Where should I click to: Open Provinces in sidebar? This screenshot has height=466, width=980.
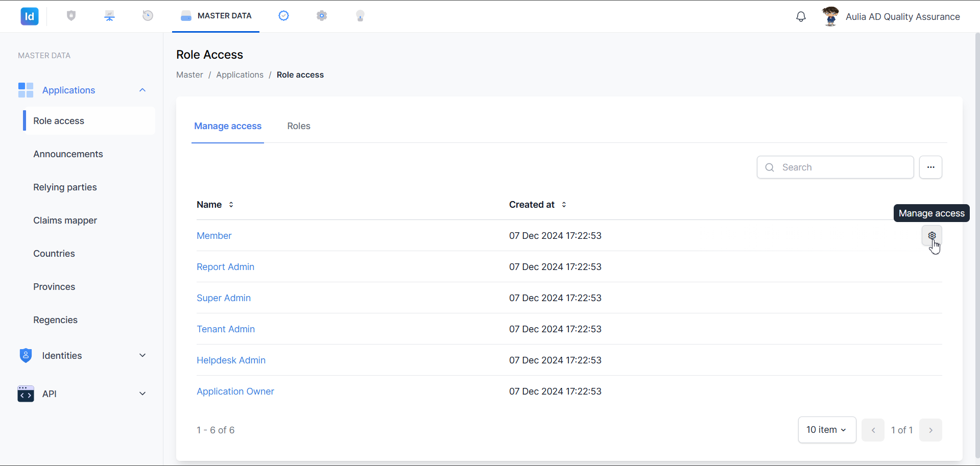54,287
